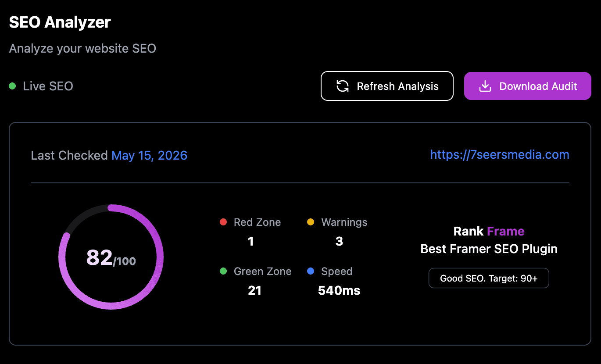The width and height of the screenshot is (601, 364).
Task: Click the Rank Frame title
Action: coord(489,231)
